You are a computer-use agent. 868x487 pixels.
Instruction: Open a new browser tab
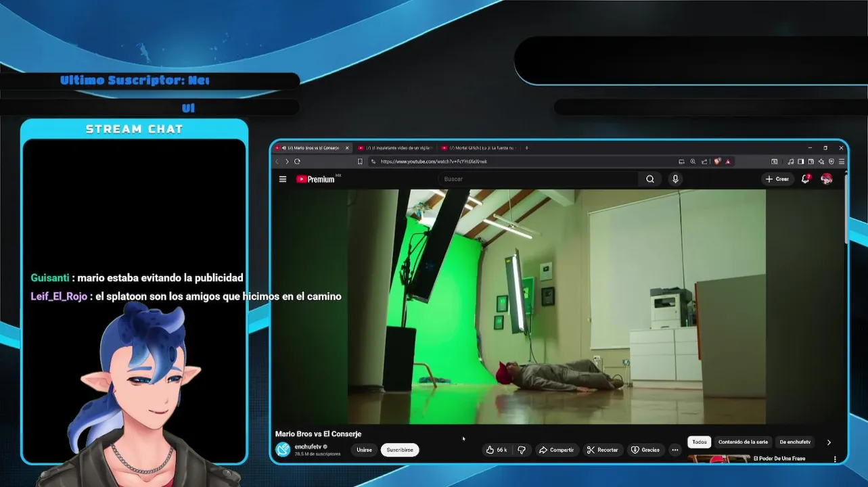click(x=526, y=147)
